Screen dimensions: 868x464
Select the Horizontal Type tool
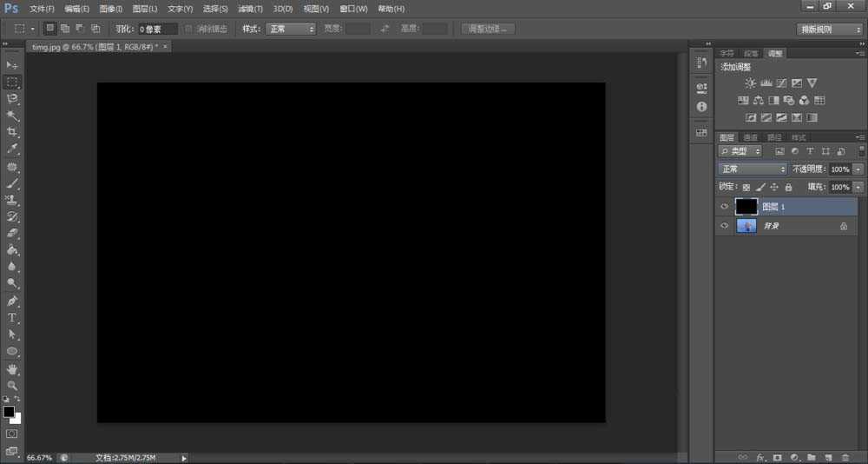[x=12, y=318]
